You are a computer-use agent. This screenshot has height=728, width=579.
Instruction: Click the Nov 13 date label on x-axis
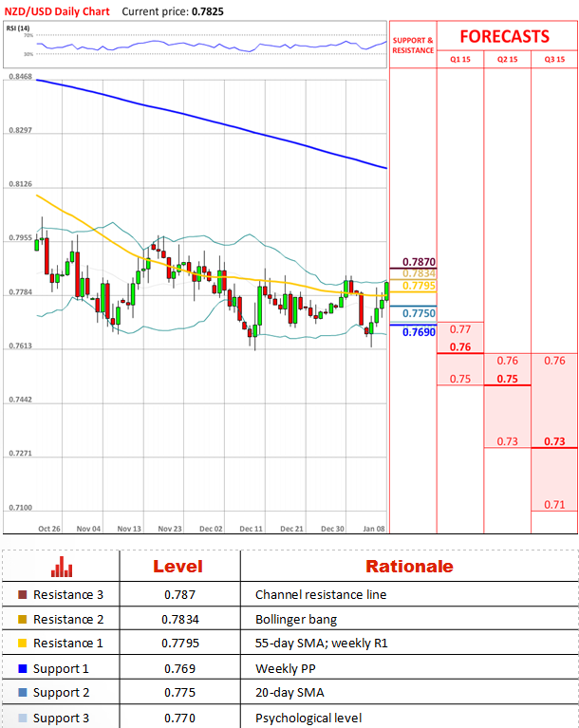129,529
